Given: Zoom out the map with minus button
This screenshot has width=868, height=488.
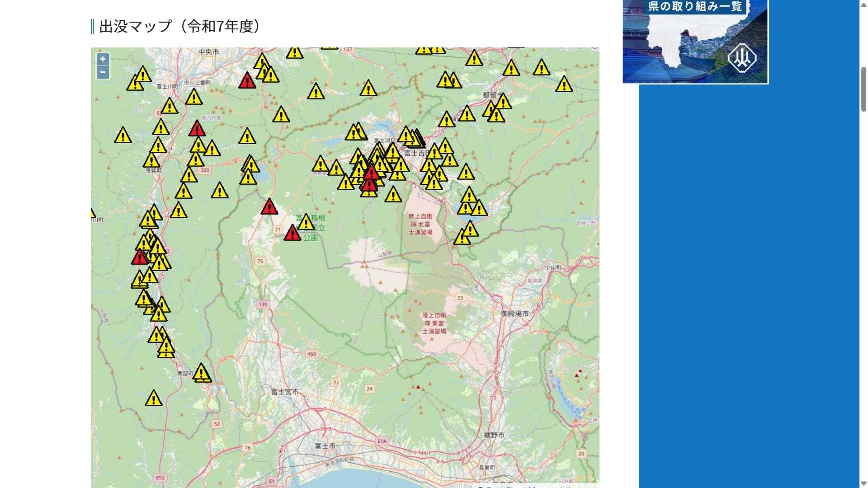Looking at the screenshot, I should (103, 72).
